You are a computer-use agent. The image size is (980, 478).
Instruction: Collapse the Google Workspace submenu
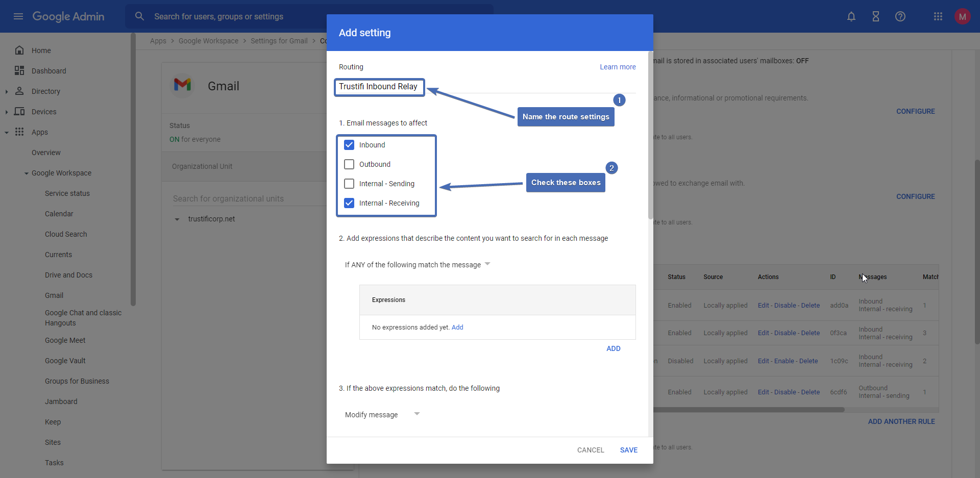tap(27, 173)
